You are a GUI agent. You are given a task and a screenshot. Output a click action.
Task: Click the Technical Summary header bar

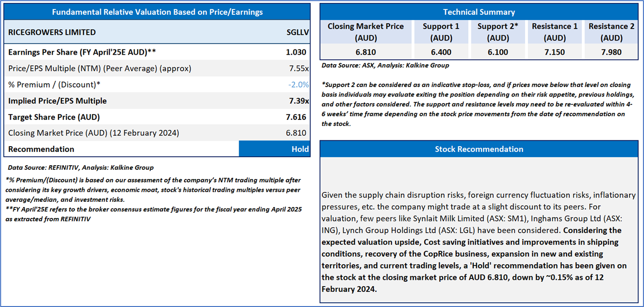click(x=479, y=12)
